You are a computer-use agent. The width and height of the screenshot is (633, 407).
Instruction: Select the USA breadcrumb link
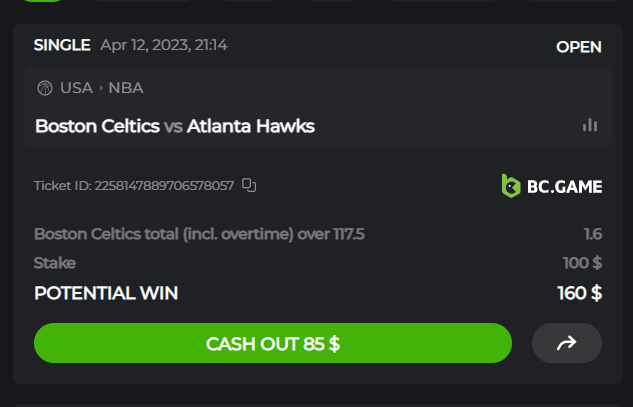click(x=76, y=88)
